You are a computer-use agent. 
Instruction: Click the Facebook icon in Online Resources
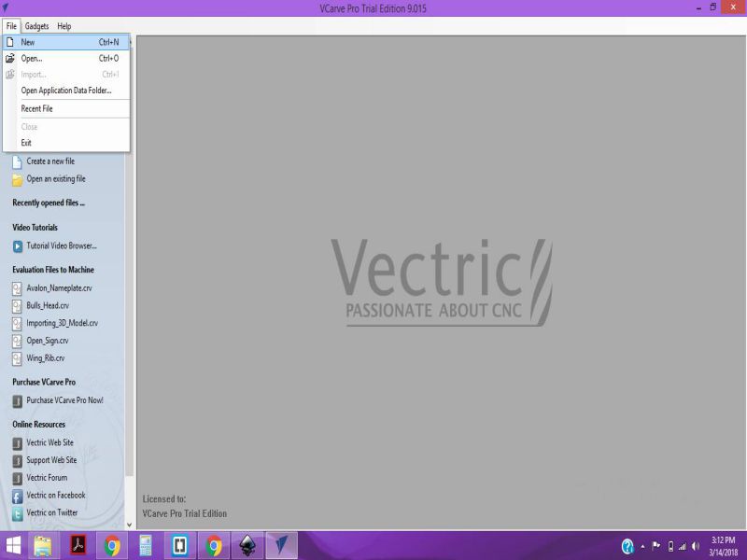[17, 497]
